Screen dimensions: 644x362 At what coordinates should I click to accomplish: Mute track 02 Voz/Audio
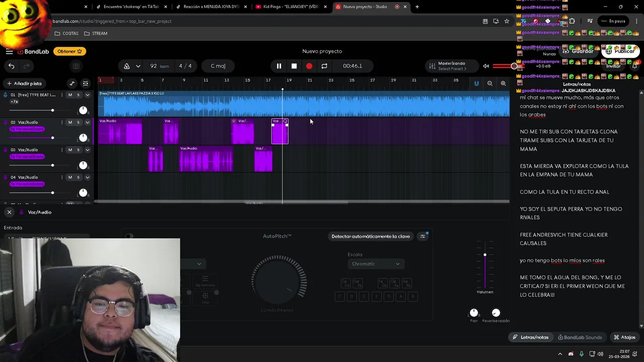tap(70, 122)
